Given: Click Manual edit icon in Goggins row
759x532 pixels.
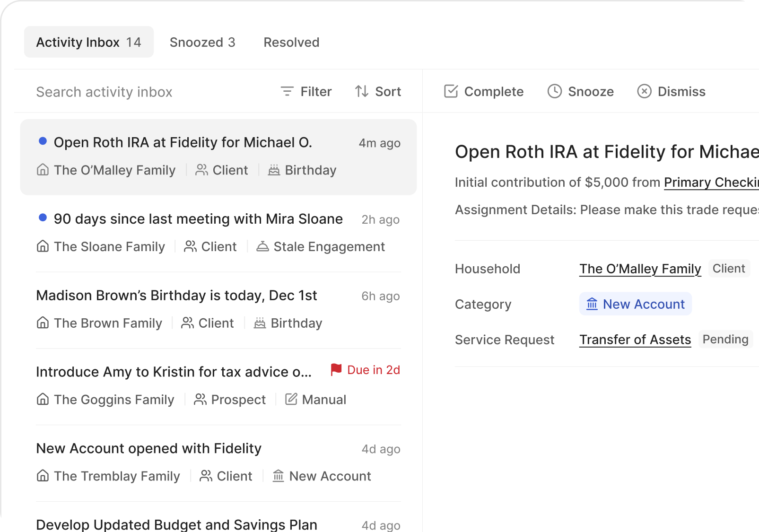Looking at the screenshot, I should coord(291,399).
